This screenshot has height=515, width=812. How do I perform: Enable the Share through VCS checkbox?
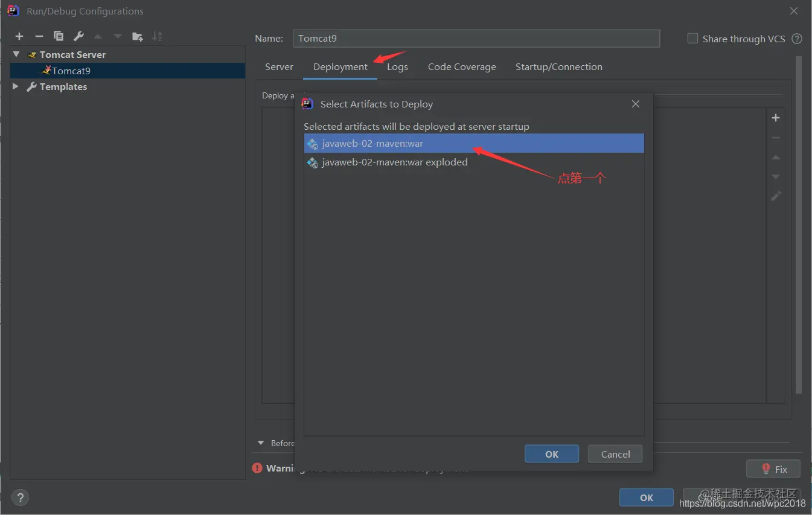click(x=692, y=39)
